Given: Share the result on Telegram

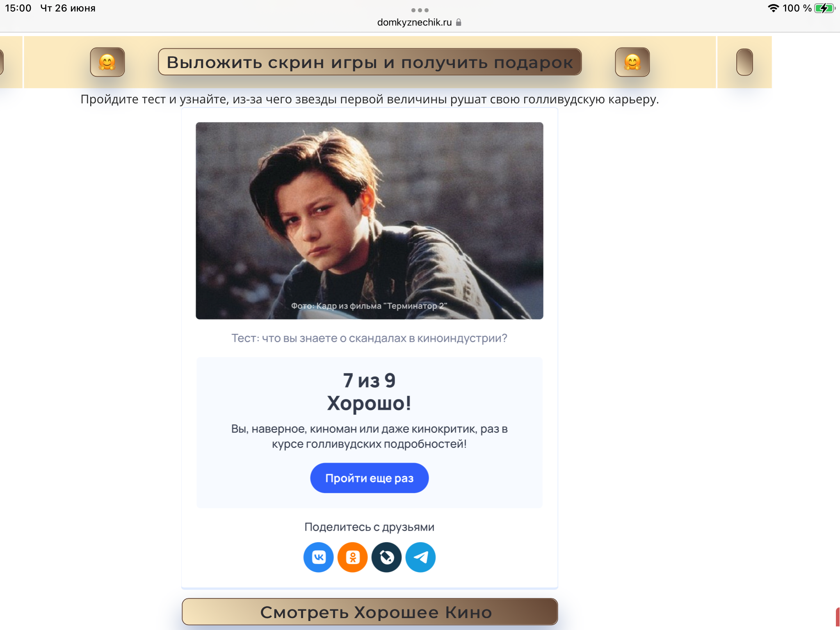Looking at the screenshot, I should coord(420,557).
